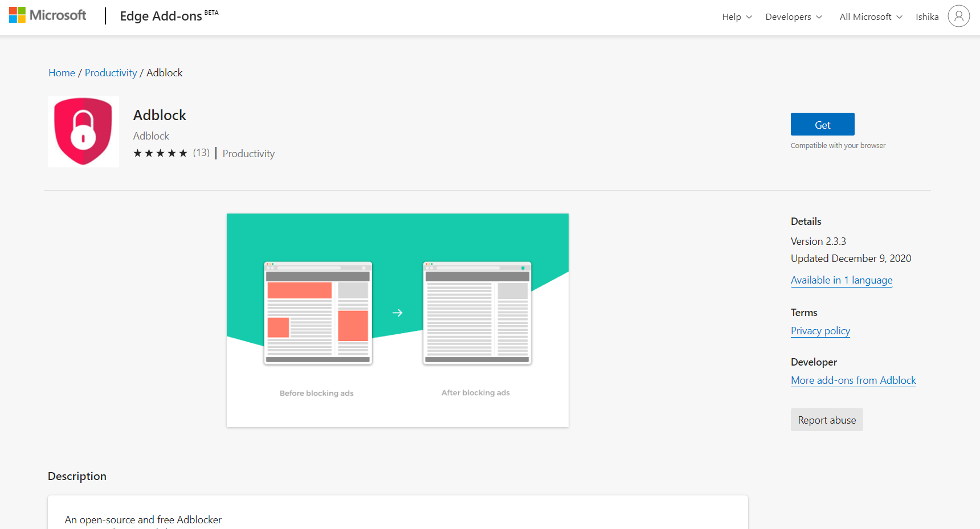Click the arrow in the preview image
The image size is (980, 529).
[x=398, y=313]
